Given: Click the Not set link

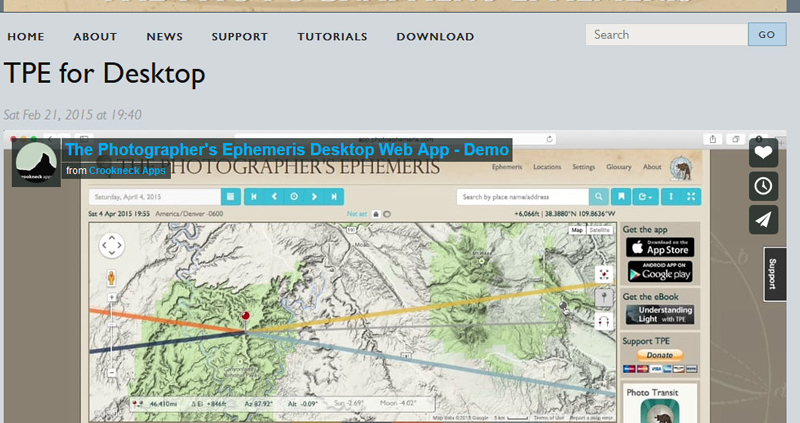Looking at the screenshot, I should pyautogui.click(x=357, y=214).
